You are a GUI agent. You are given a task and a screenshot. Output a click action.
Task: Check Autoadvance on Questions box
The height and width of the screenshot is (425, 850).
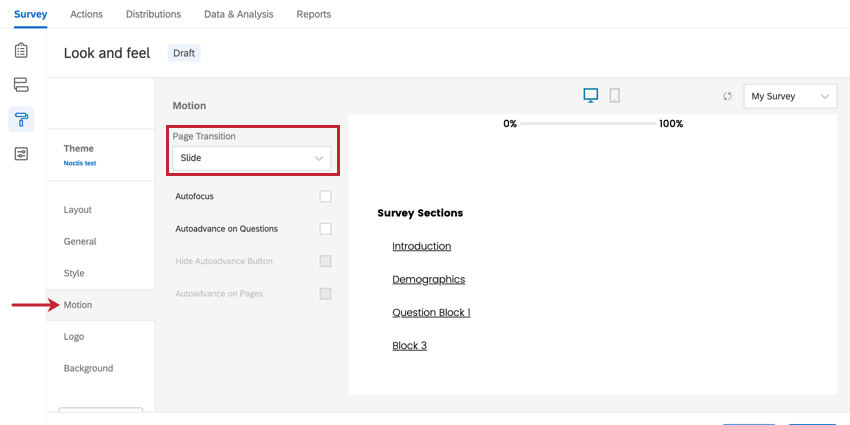(x=325, y=229)
